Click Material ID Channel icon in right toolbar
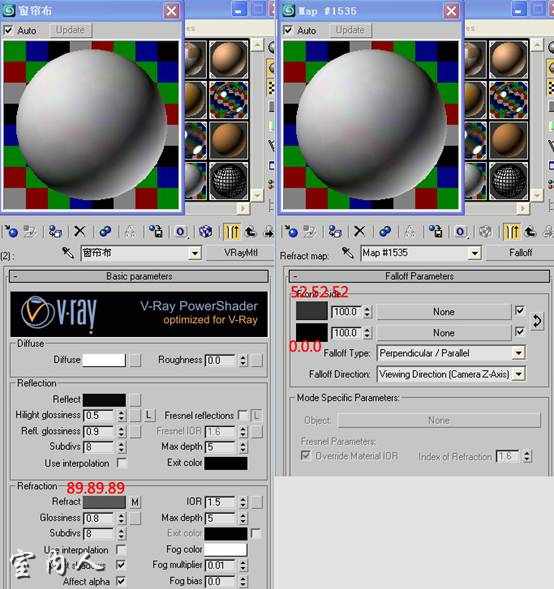The width and height of the screenshot is (554, 589). pos(460,231)
